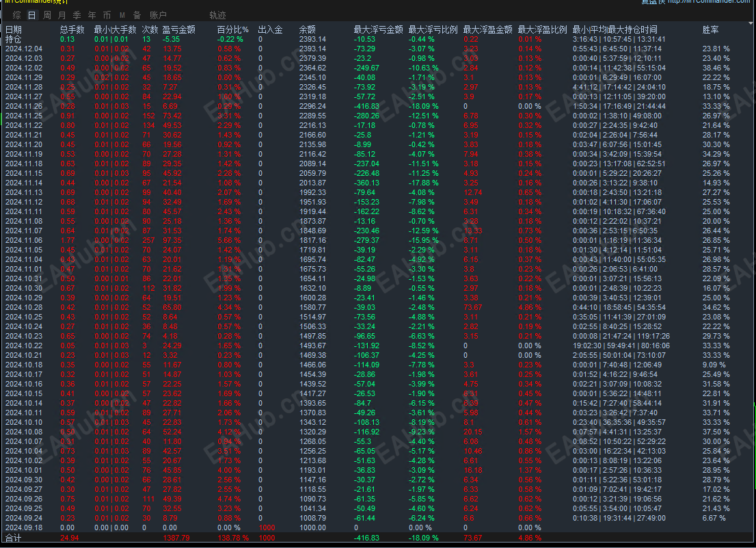This screenshot has width=756, height=548.
Task: Click the 257 trade count cell
Action: [x=148, y=240]
